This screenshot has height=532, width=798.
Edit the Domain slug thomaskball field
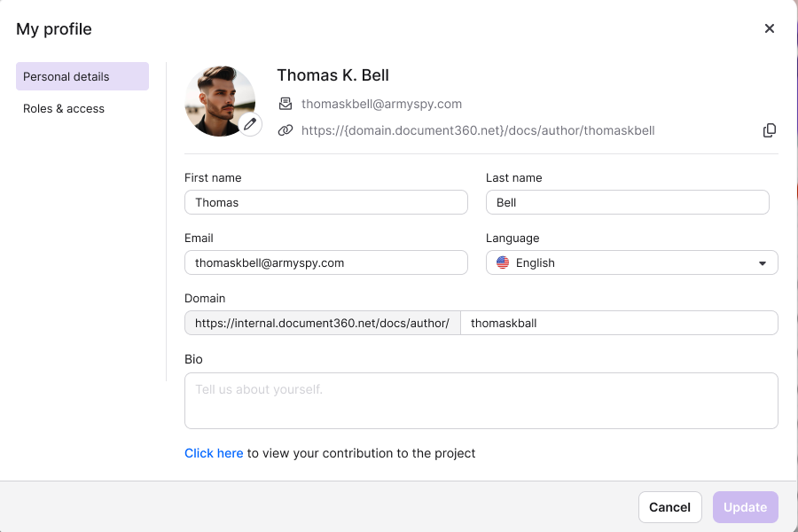click(x=619, y=324)
